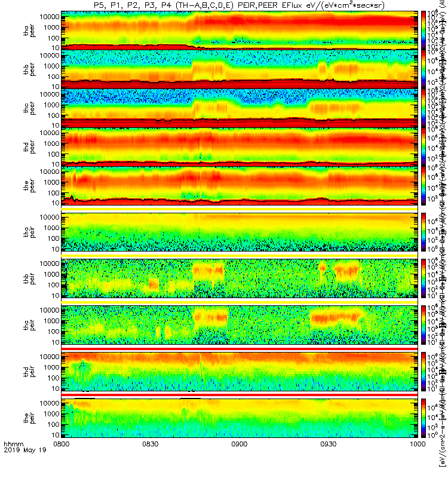Open the thd peir ion spectrogram panel
Screen dimensions: 448x478
click(240, 372)
